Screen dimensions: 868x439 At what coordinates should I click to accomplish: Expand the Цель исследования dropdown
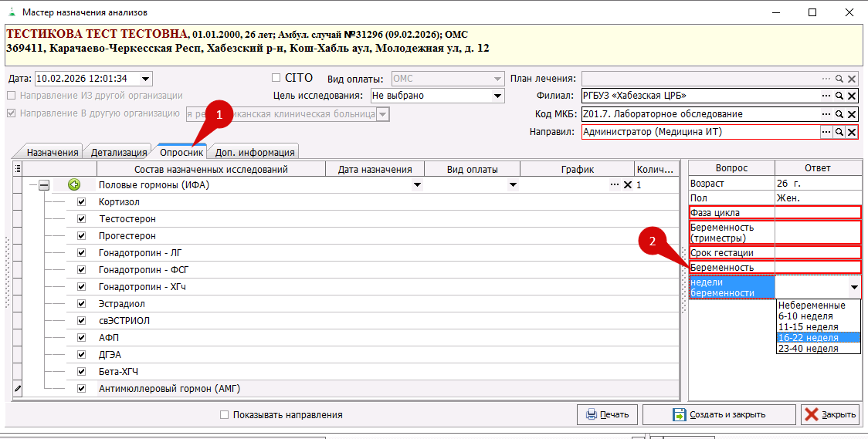coord(497,96)
